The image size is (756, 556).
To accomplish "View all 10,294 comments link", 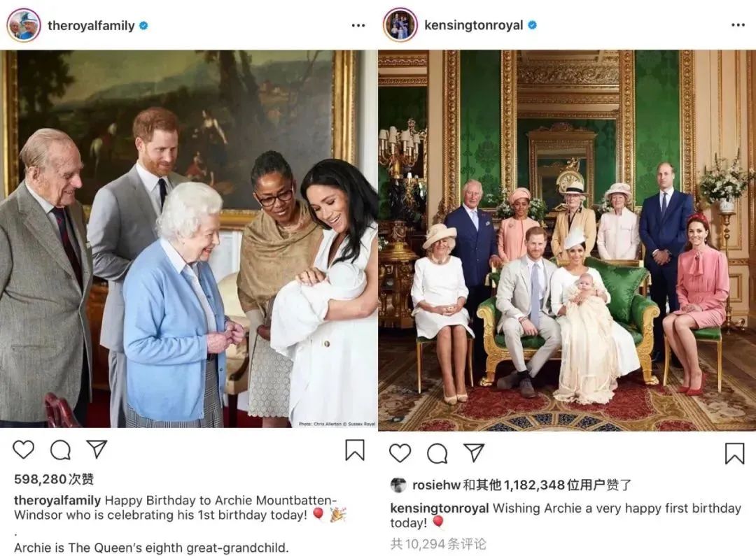I will click(438, 543).
